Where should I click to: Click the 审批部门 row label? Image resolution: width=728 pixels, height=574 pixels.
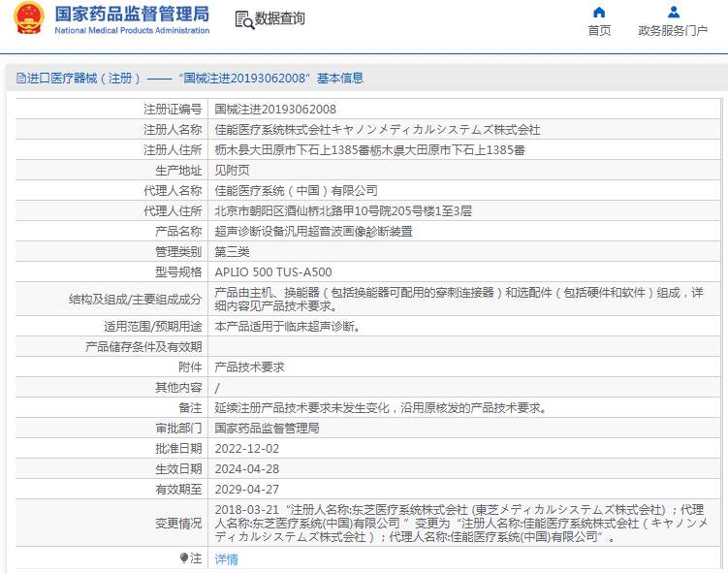[178, 429]
